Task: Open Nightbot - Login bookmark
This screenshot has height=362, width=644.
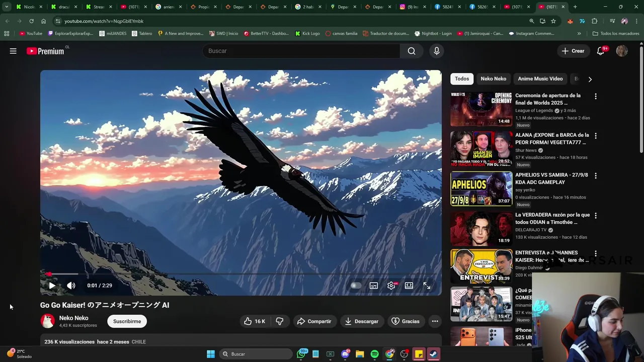Action: tap(433, 34)
